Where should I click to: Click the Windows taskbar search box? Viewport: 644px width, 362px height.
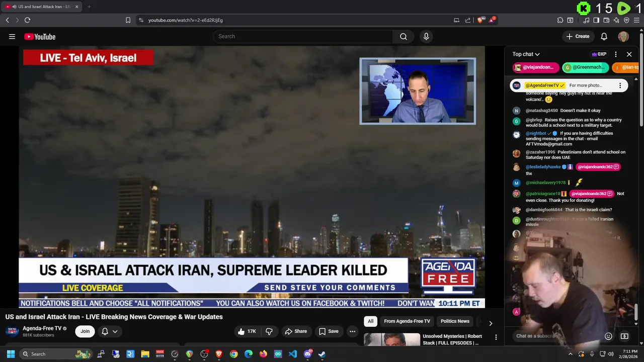click(56, 354)
